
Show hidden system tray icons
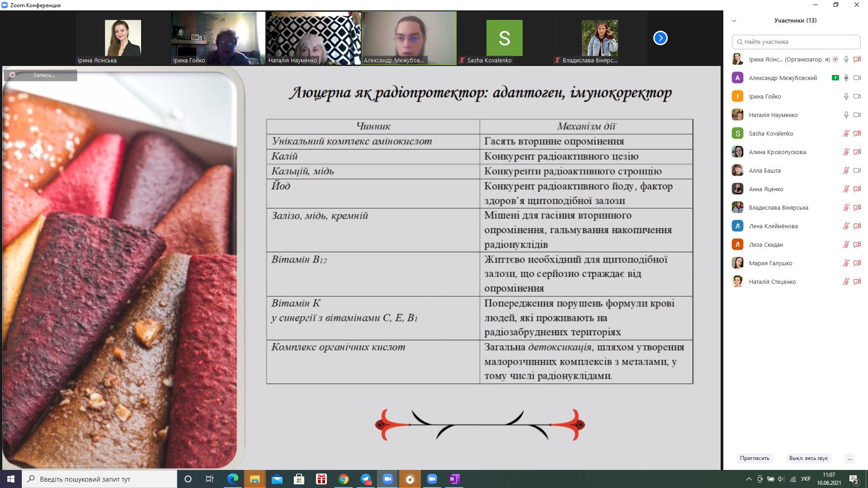point(749,479)
